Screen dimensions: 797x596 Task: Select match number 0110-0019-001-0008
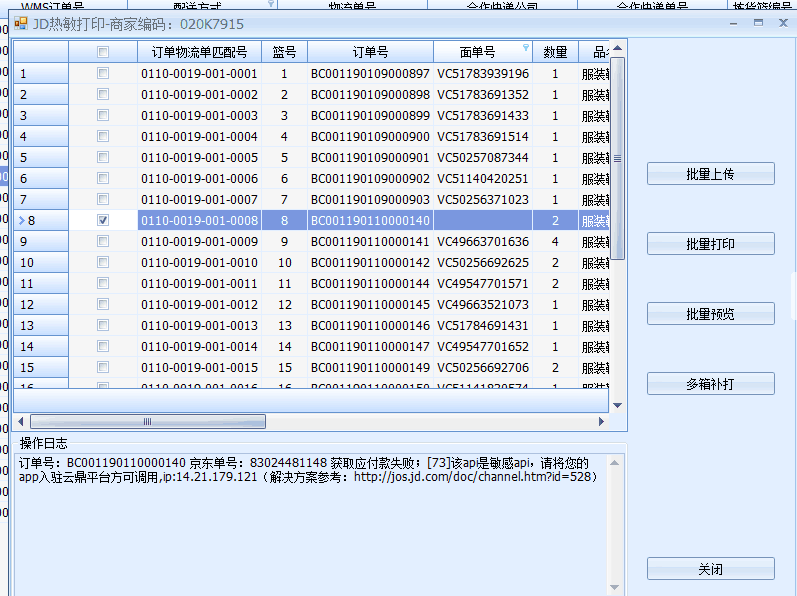199,221
